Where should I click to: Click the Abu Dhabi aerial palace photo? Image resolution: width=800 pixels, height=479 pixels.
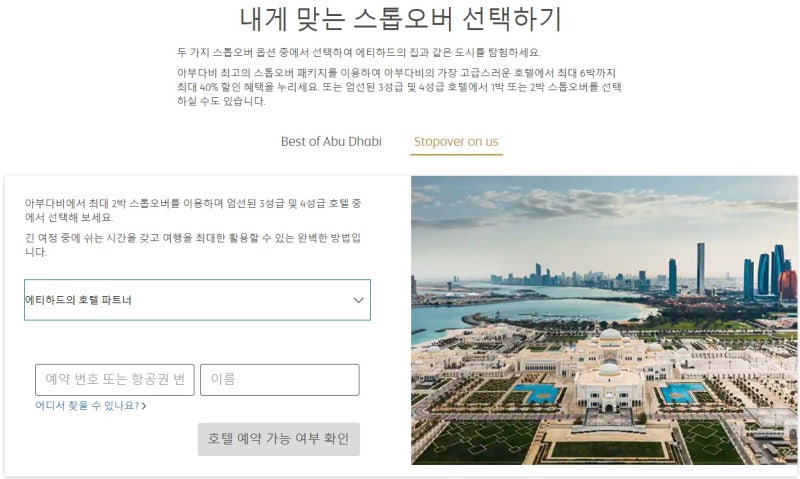point(604,320)
